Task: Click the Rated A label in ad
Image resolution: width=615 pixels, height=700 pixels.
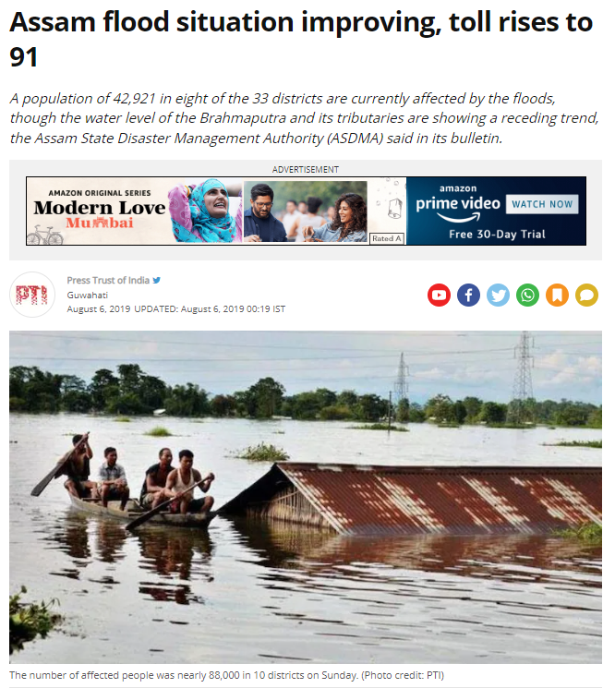Action: tap(387, 238)
